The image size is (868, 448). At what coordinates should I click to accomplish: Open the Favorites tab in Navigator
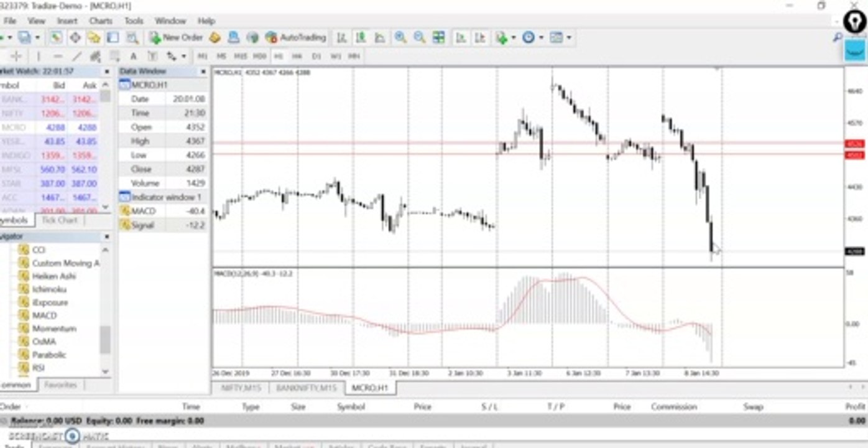[60, 385]
